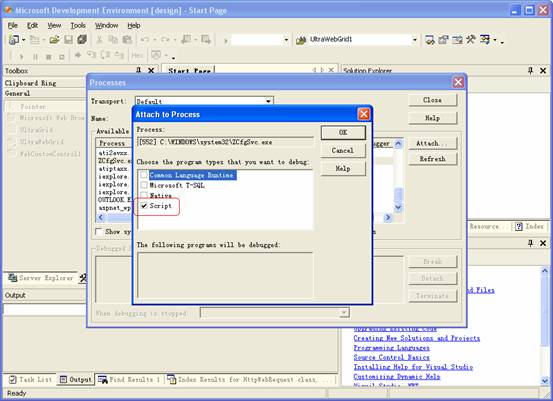Open the Help menu in menu bar
The image size is (553, 401).
coord(134,25)
